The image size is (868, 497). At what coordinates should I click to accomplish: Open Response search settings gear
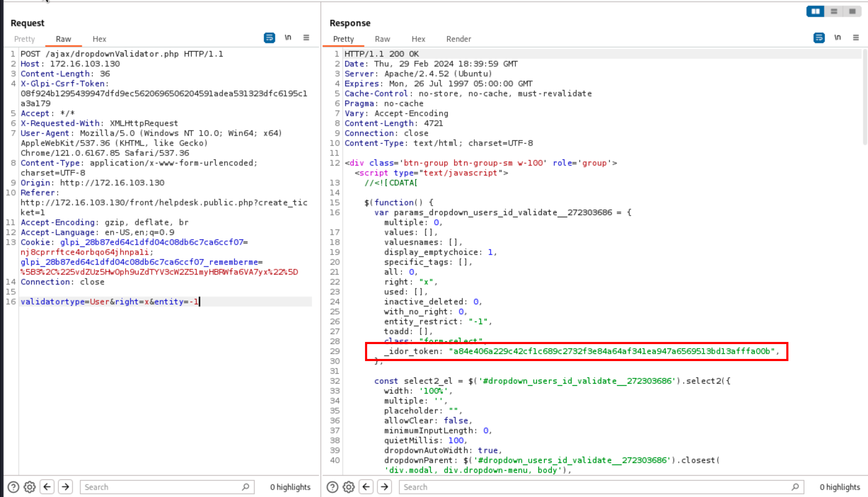click(349, 487)
